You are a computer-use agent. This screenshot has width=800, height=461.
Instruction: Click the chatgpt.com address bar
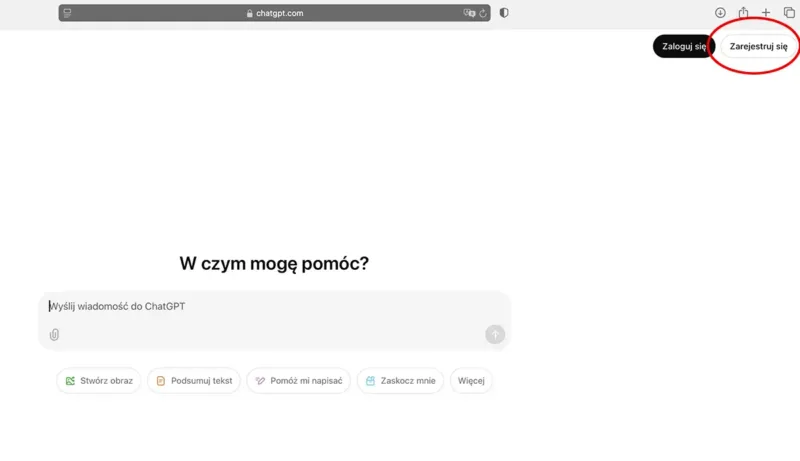[x=274, y=13]
